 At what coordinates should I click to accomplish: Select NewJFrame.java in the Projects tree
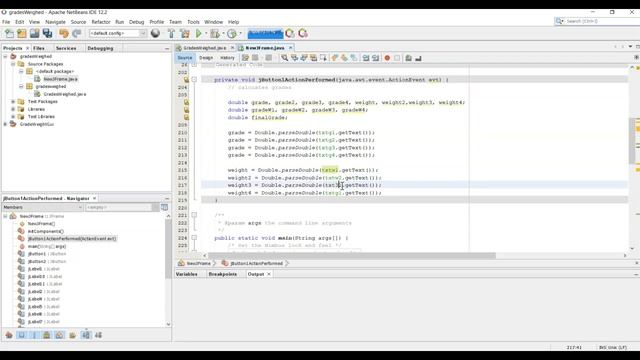60,79
